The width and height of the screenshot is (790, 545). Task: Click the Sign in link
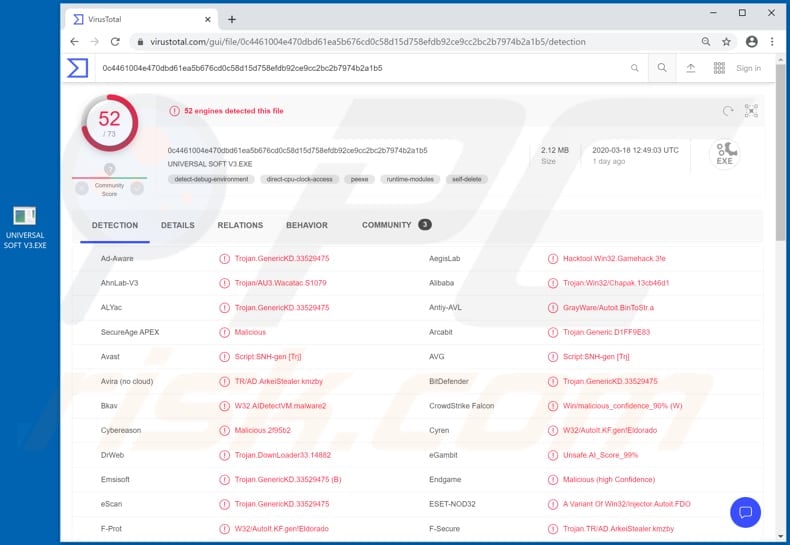click(749, 68)
